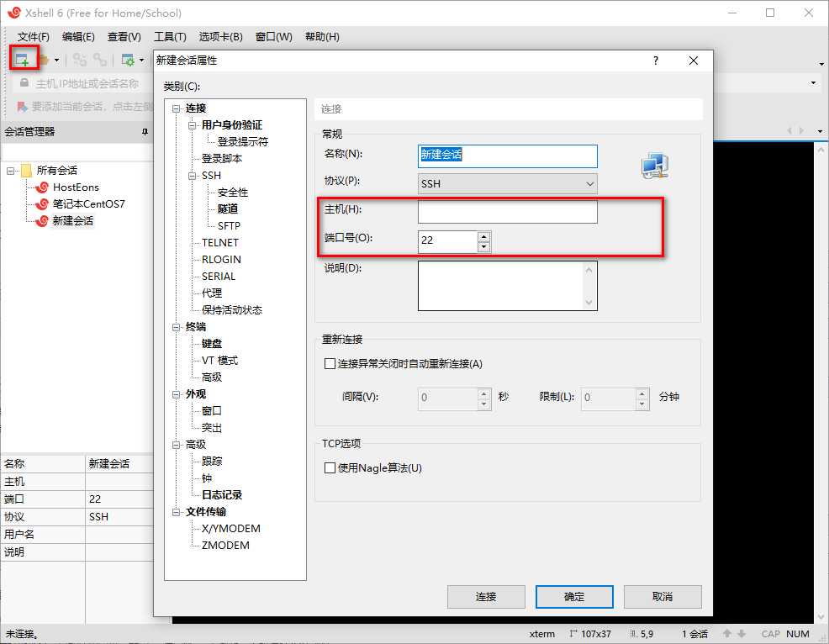Open the 工具(T) menu

[170, 36]
